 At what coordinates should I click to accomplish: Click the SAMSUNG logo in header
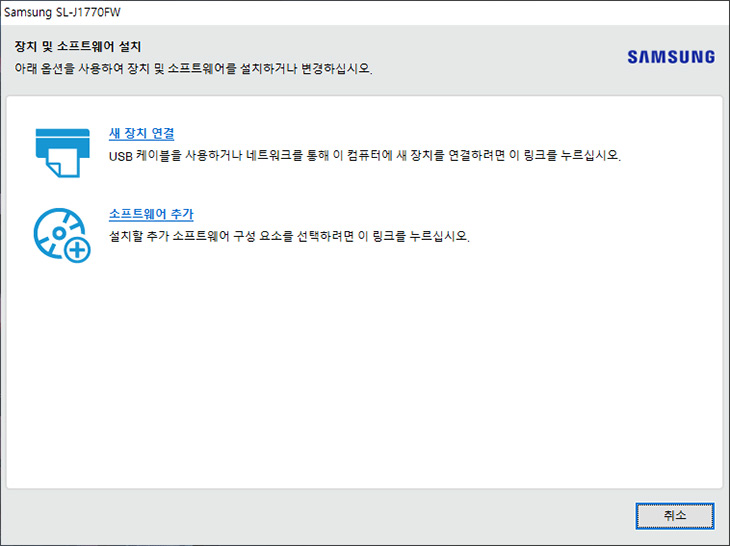(671, 57)
